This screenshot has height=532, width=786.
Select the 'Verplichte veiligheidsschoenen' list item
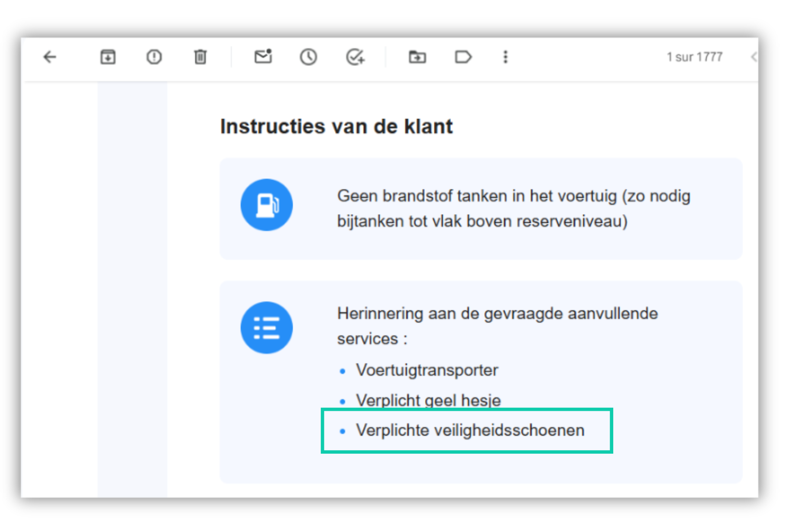[x=470, y=430]
